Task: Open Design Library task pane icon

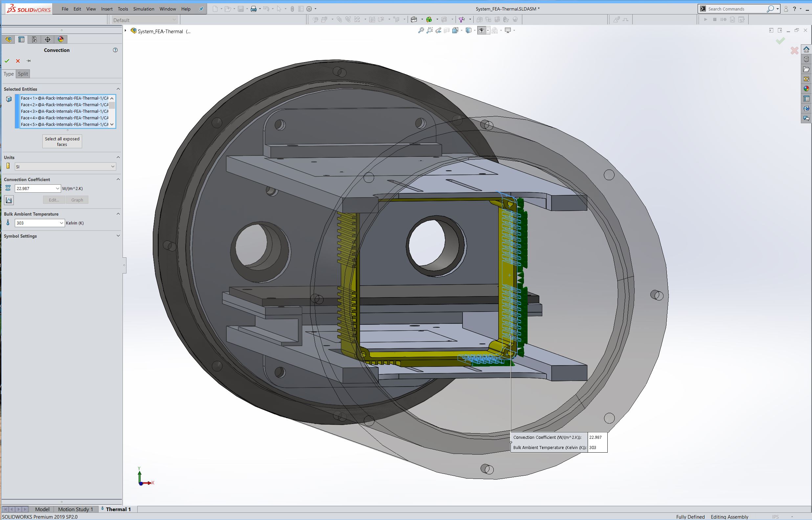Action: 806,59
